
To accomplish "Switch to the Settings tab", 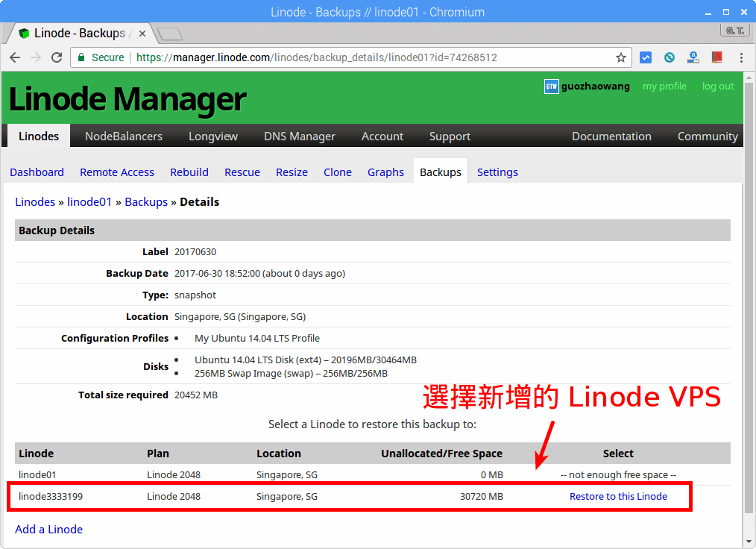I will point(497,172).
